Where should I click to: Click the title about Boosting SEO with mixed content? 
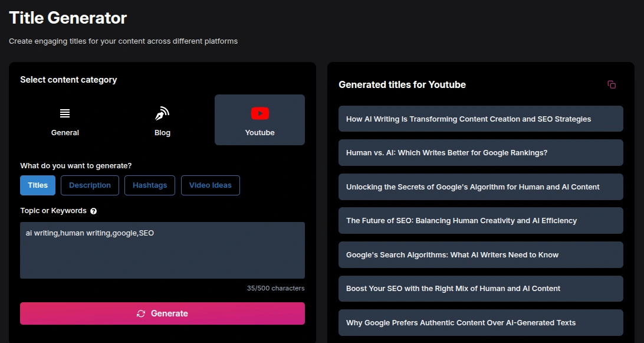pos(481,288)
